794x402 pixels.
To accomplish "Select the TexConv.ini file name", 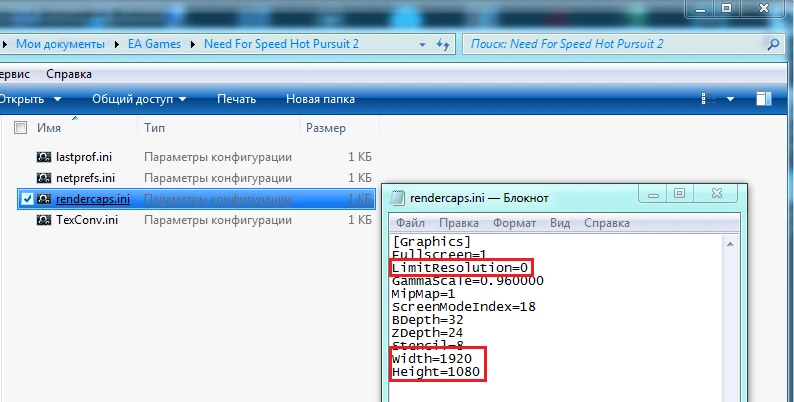I will tap(87, 220).
